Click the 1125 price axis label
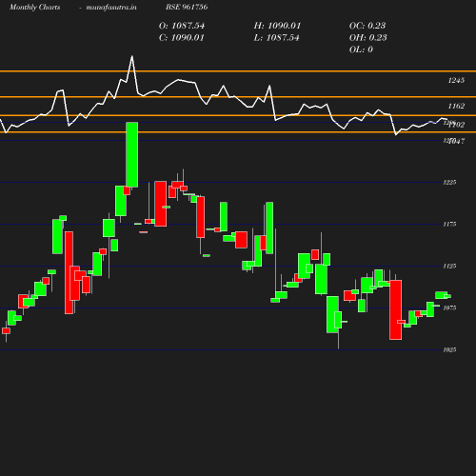The width and height of the screenshot is (476, 476). [449, 267]
